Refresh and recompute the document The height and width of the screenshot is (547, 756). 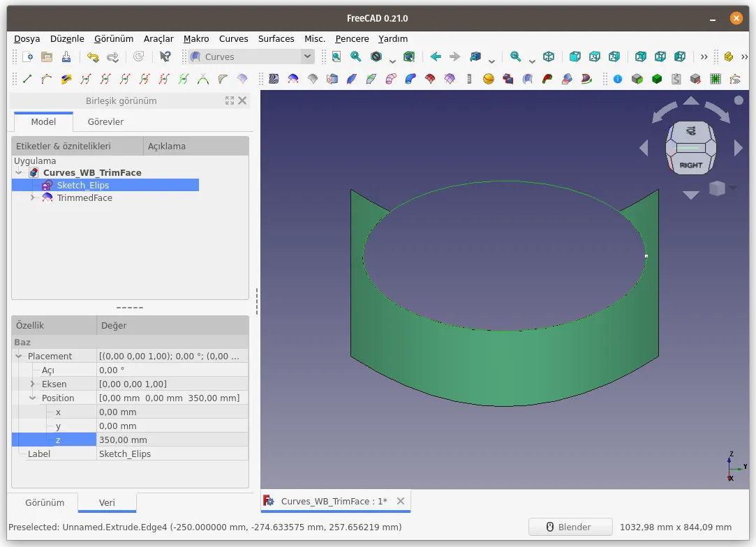point(139,57)
